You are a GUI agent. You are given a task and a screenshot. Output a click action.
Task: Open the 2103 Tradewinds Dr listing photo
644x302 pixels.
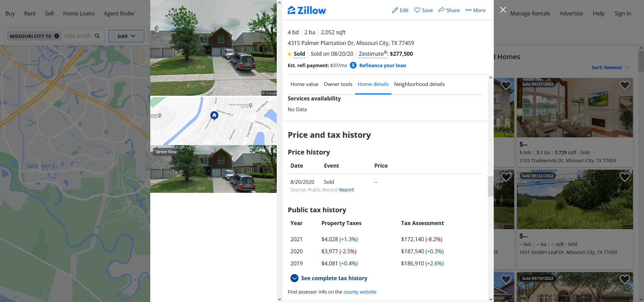(575, 107)
